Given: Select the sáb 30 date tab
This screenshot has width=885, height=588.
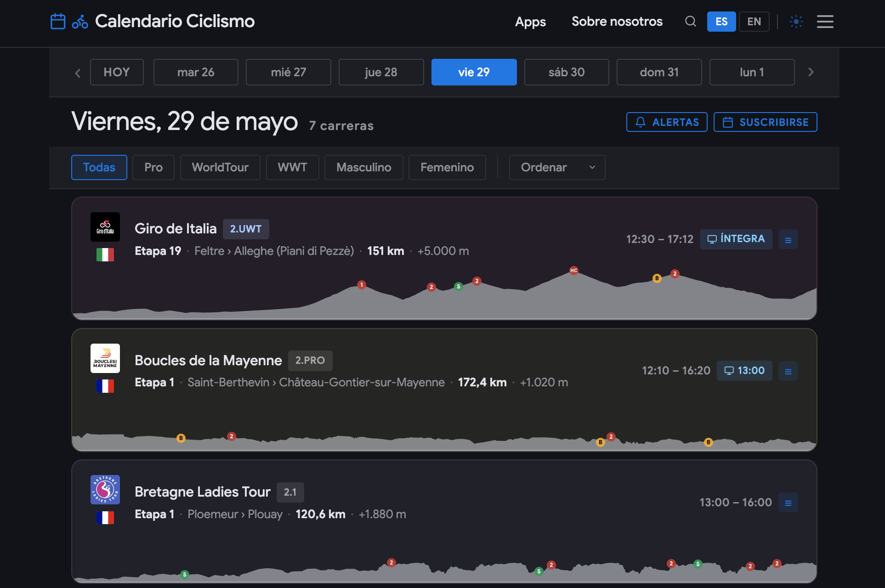Looking at the screenshot, I should (567, 72).
